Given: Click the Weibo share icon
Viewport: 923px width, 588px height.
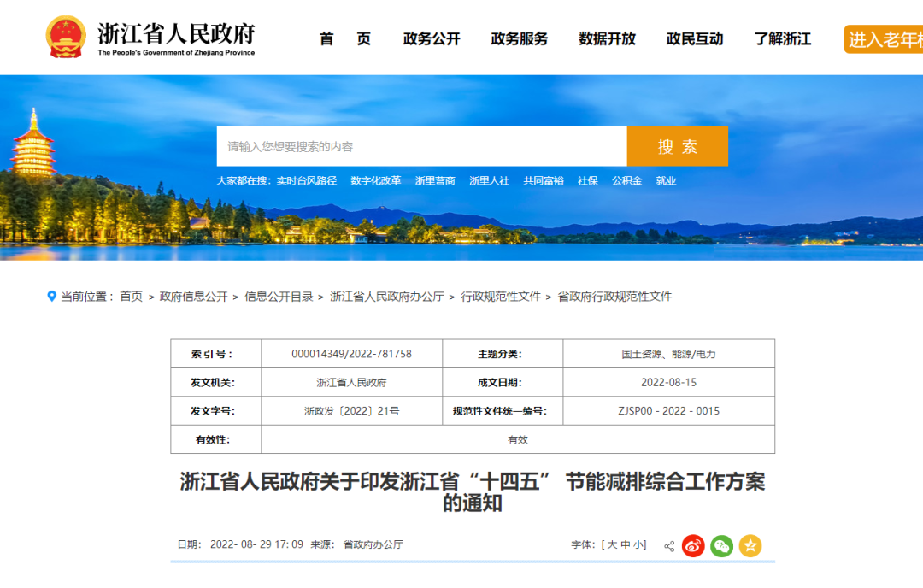Looking at the screenshot, I should (693, 546).
